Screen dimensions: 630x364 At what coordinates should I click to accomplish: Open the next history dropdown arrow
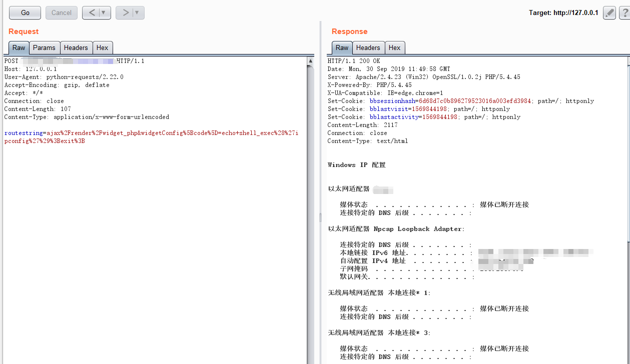(138, 13)
